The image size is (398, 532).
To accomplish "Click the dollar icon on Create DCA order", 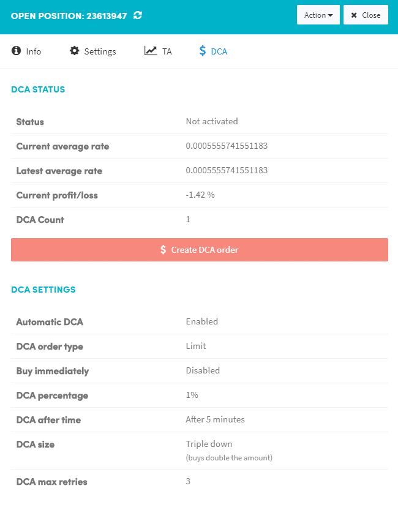I will coord(163,250).
